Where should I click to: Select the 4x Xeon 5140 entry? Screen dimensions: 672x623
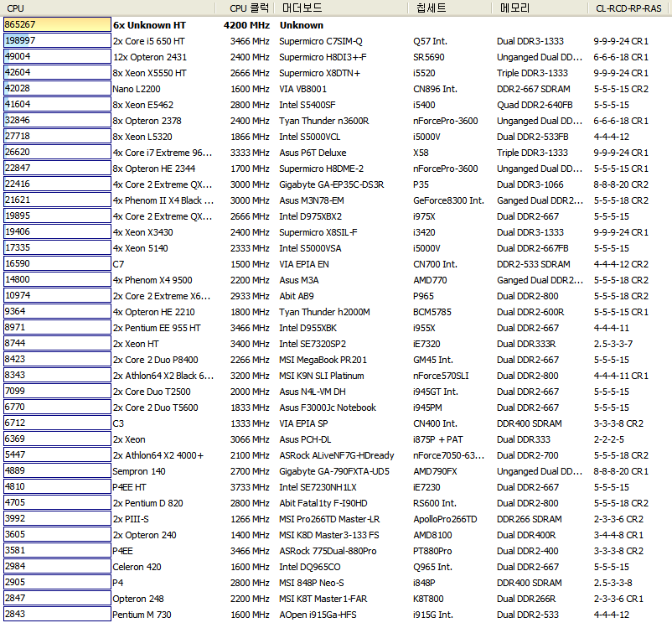(141, 248)
